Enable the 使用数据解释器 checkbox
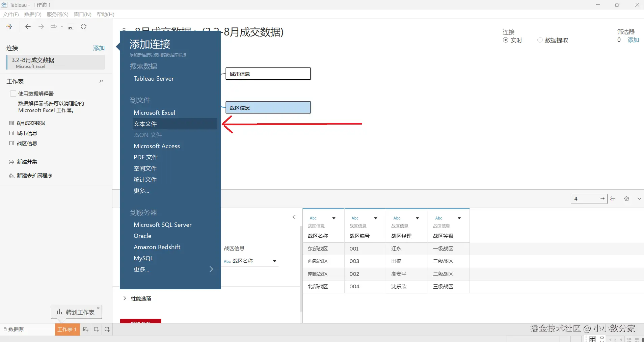 13,94
